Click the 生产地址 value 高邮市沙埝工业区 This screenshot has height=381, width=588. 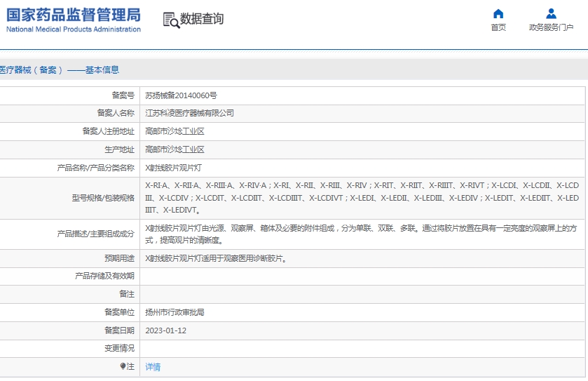click(x=175, y=149)
